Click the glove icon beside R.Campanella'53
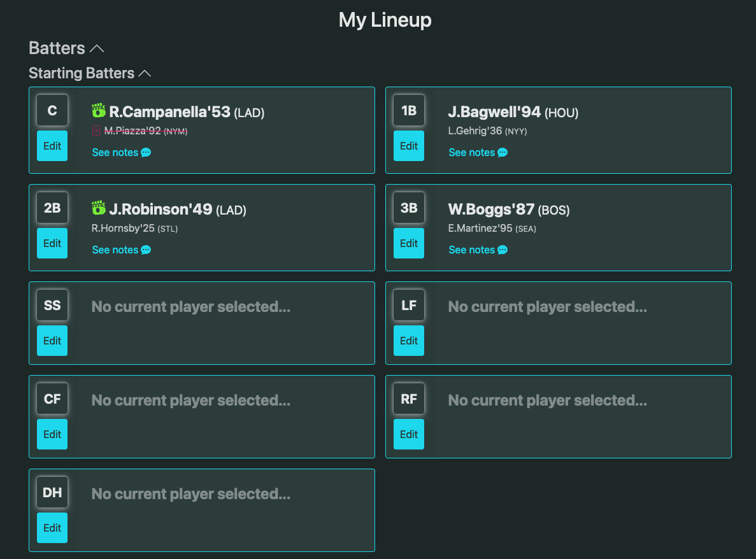The image size is (756, 559). coord(98,111)
